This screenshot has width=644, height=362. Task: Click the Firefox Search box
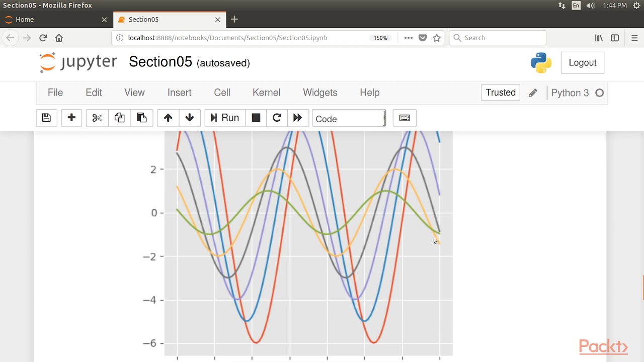[x=498, y=38]
